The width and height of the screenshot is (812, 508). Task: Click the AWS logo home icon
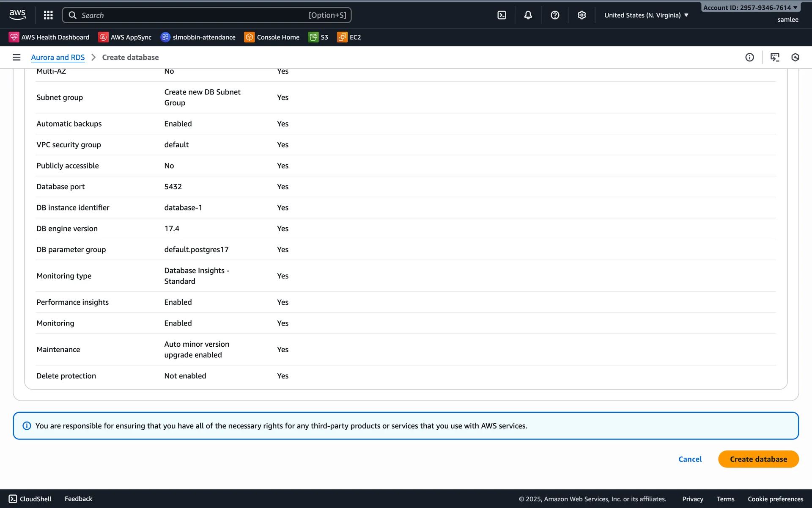[17, 15]
